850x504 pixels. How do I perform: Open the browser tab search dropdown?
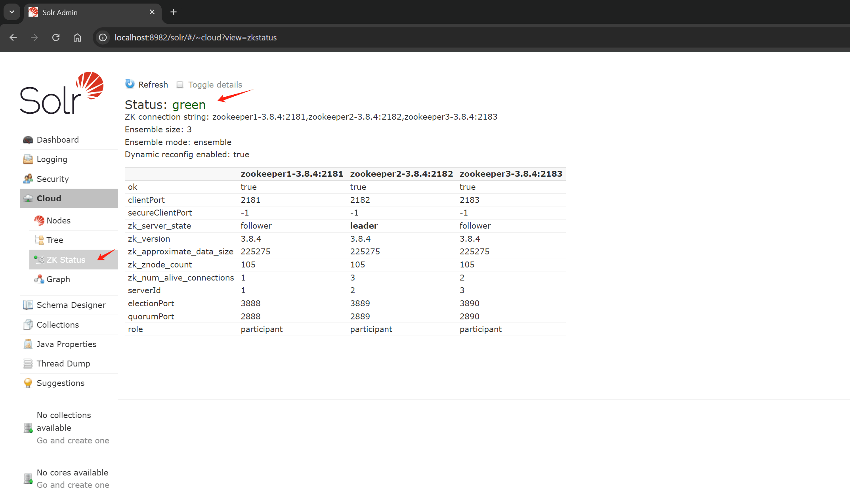(12, 12)
